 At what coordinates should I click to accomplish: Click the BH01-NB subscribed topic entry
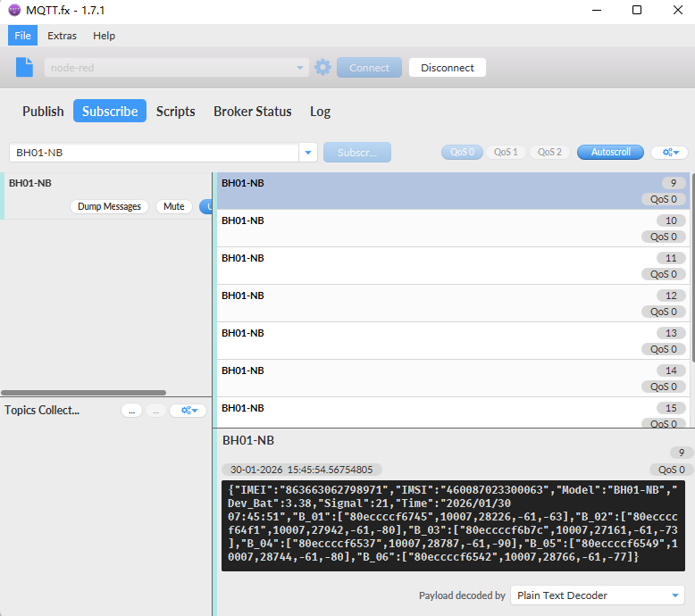tap(106, 196)
